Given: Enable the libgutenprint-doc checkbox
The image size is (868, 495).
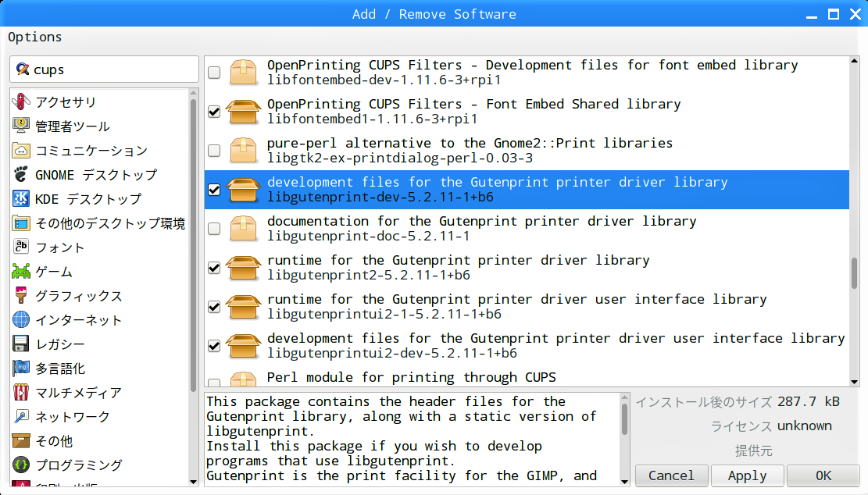Looking at the screenshot, I should coord(214,229).
